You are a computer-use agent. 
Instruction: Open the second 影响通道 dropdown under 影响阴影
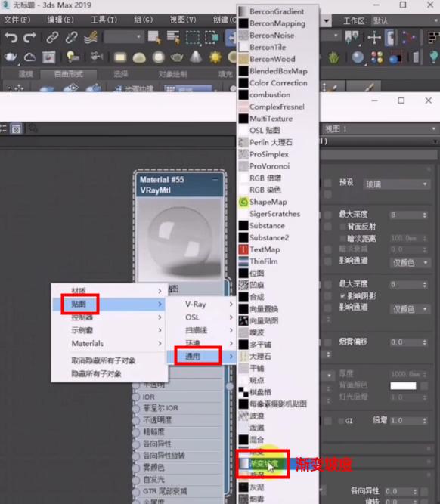410,309
